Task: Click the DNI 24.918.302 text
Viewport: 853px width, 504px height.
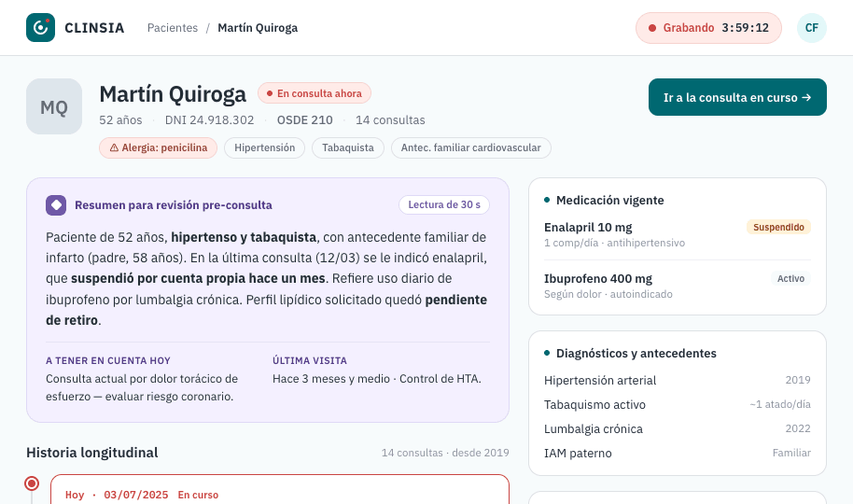Action: (x=209, y=119)
